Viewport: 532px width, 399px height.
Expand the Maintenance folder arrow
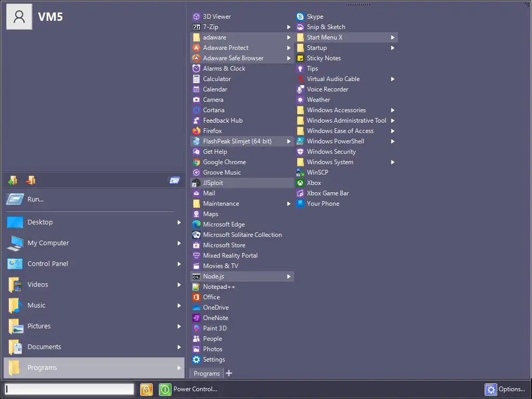(289, 204)
